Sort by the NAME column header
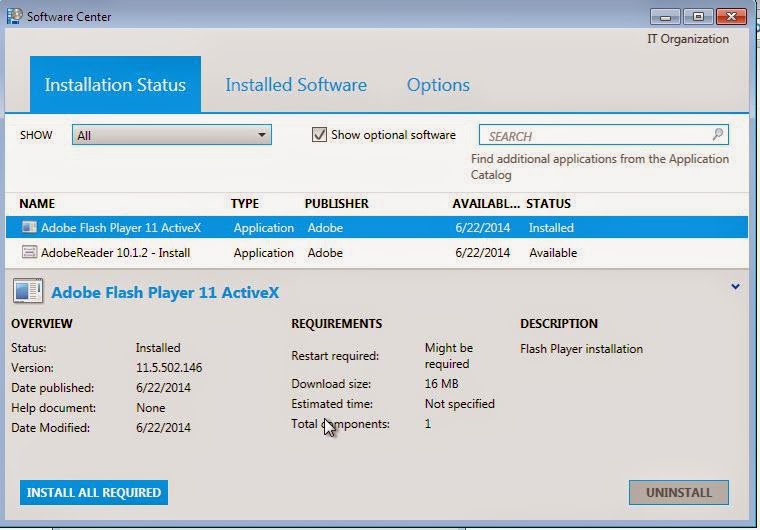 [x=37, y=204]
